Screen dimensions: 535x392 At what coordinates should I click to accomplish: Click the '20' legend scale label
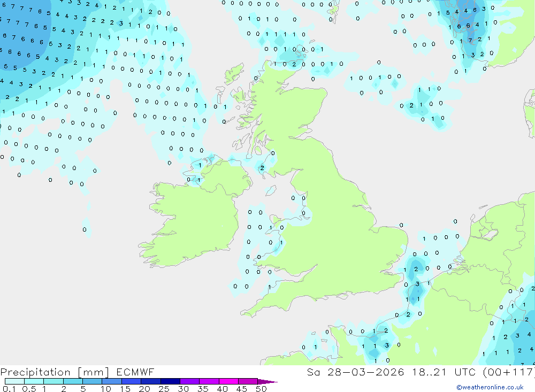(144, 389)
